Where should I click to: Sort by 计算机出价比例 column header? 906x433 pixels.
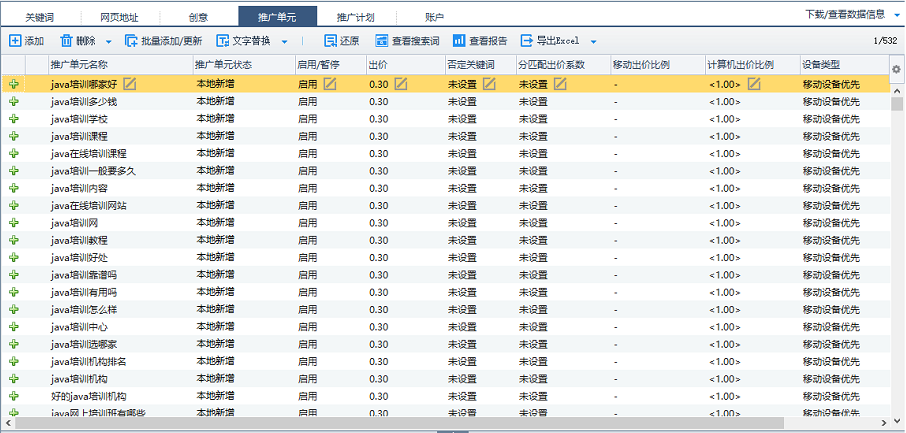(752, 65)
